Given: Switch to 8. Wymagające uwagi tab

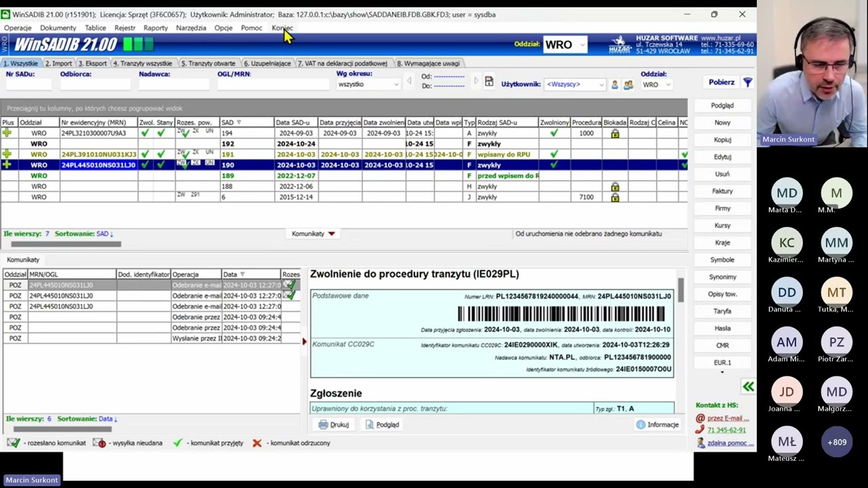Looking at the screenshot, I should pyautogui.click(x=428, y=63).
